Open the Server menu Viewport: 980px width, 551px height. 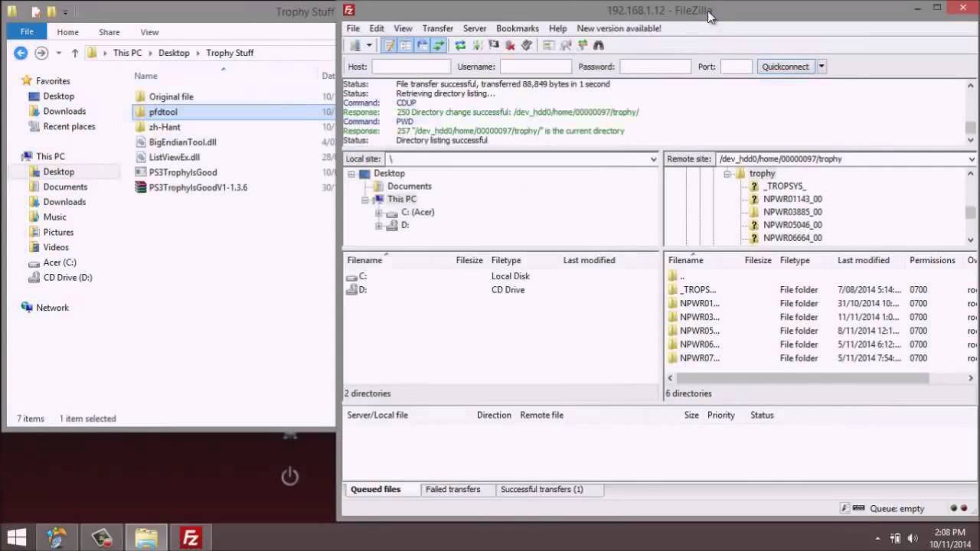pyautogui.click(x=475, y=28)
